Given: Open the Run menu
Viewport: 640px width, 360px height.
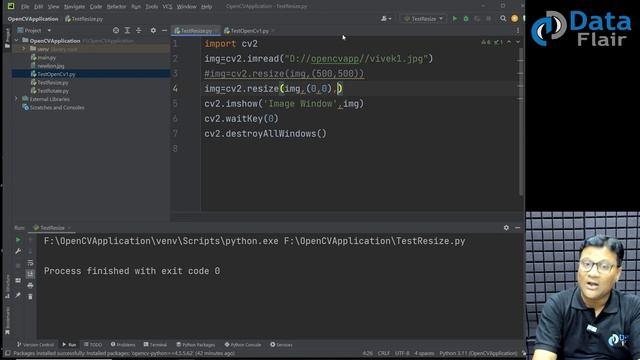Looking at the screenshot, I should (x=136, y=7).
